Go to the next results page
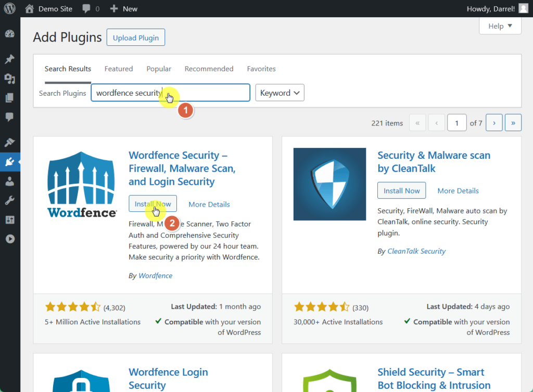This screenshot has width=533, height=392. click(x=494, y=123)
